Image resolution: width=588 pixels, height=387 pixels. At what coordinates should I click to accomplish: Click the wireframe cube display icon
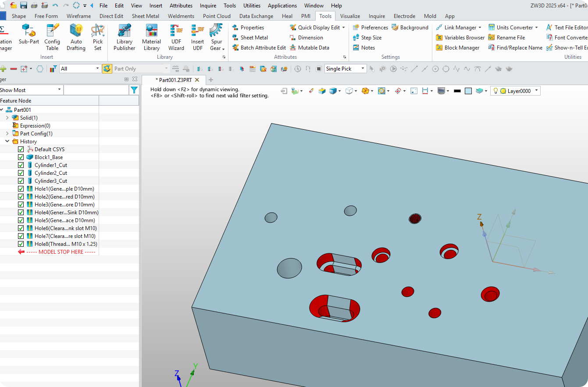[349, 91]
